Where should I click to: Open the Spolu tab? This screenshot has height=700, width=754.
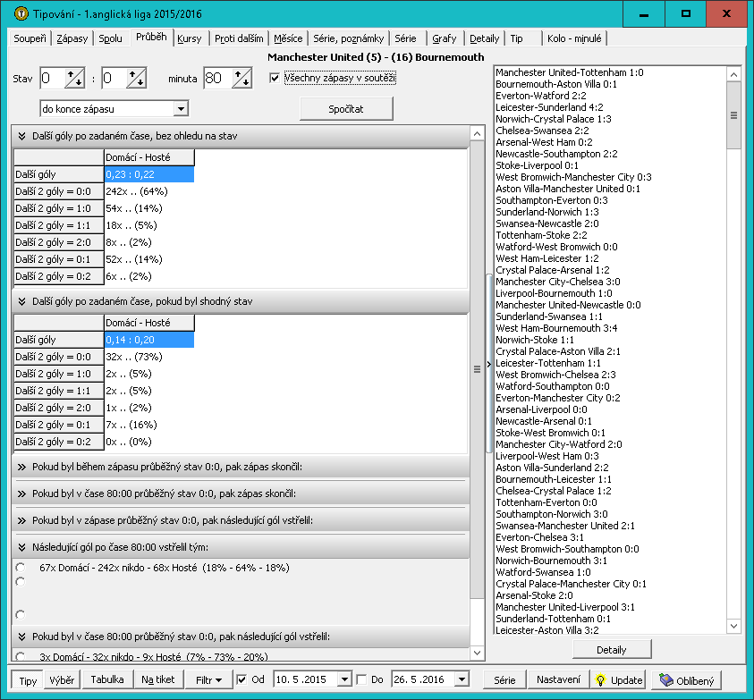[111, 38]
